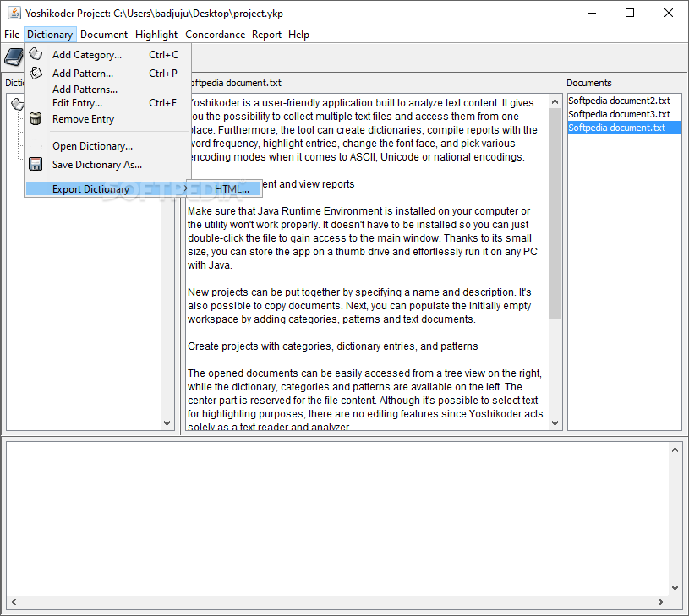Expand the Export Dictionary submenu
Viewport: 689px width, 616px height.
coord(107,188)
